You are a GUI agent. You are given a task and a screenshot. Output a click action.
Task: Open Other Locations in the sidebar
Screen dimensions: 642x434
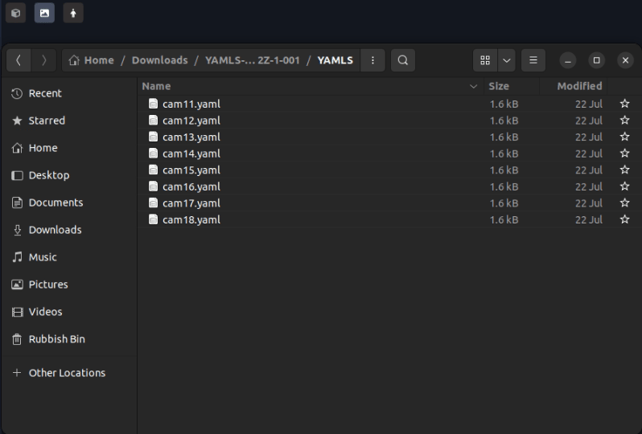(x=69, y=373)
